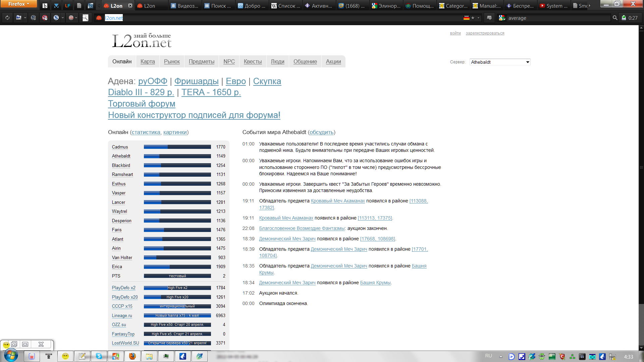Switch to the Видеоз... tab
The height and width of the screenshot is (362, 644).
point(184,6)
